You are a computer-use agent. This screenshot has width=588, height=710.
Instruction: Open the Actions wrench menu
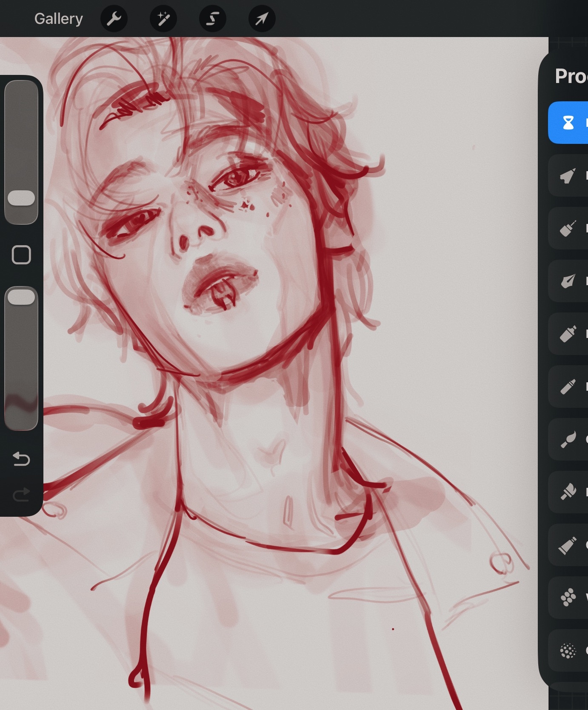pyautogui.click(x=114, y=19)
